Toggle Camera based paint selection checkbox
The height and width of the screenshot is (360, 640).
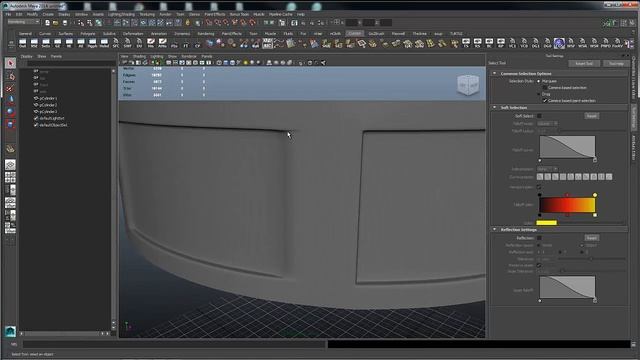(x=545, y=100)
